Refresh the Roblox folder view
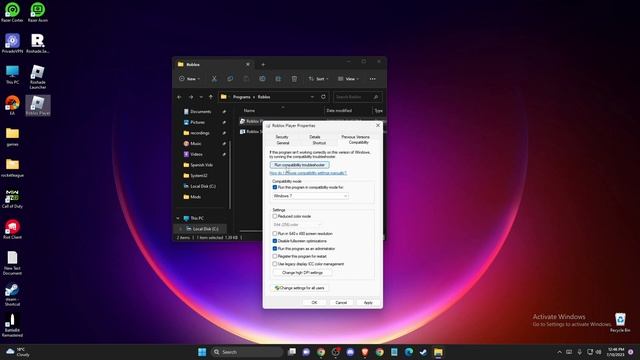Viewport: 640px width, 360px height. (323, 97)
